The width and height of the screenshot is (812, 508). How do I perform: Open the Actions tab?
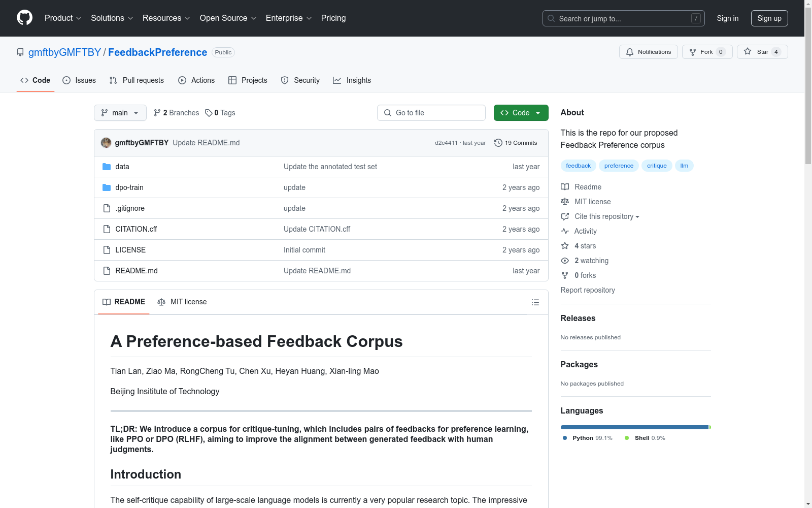196,80
